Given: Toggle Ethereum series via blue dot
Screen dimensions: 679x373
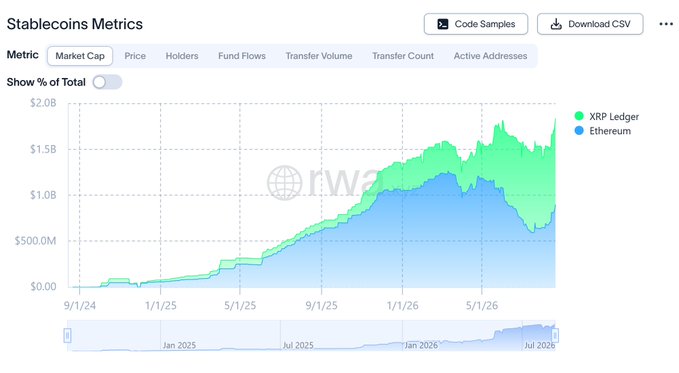Looking at the screenshot, I should point(579,130).
